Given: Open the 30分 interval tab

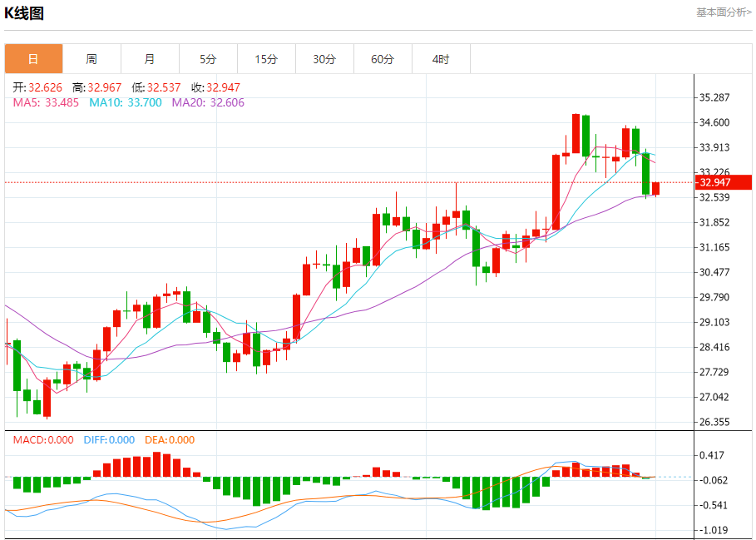Looking at the screenshot, I should click(x=324, y=59).
